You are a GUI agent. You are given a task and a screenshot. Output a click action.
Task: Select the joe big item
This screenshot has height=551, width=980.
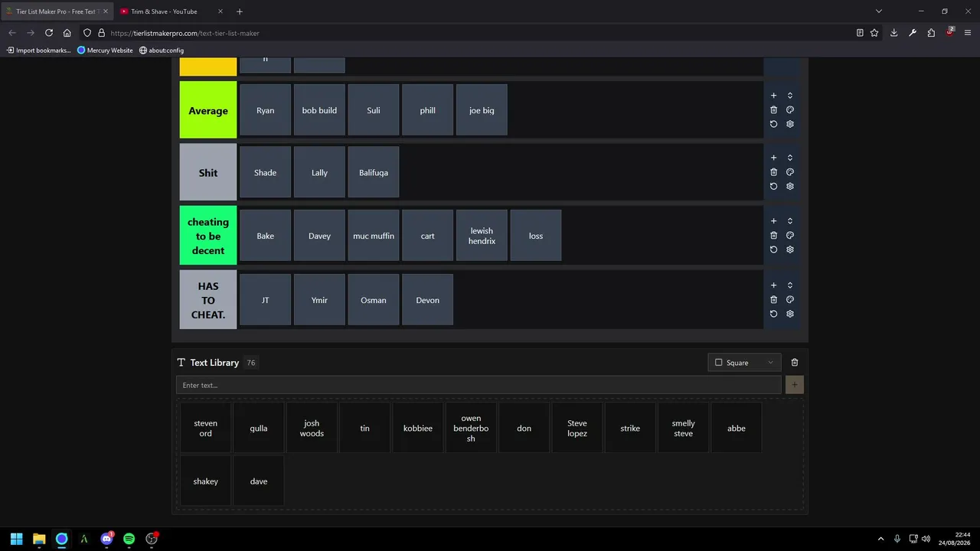482,110
